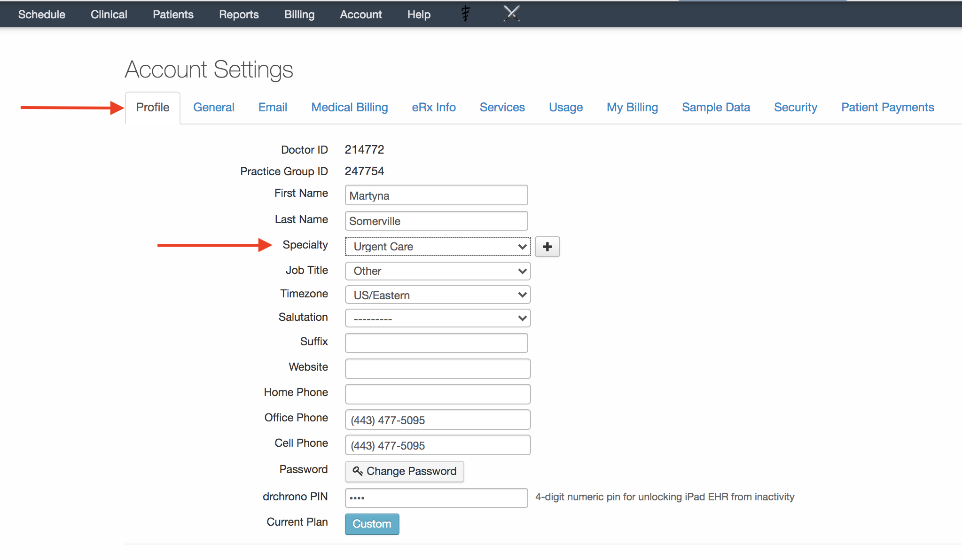
Task: Click the Cell Phone input field
Action: (x=438, y=445)
